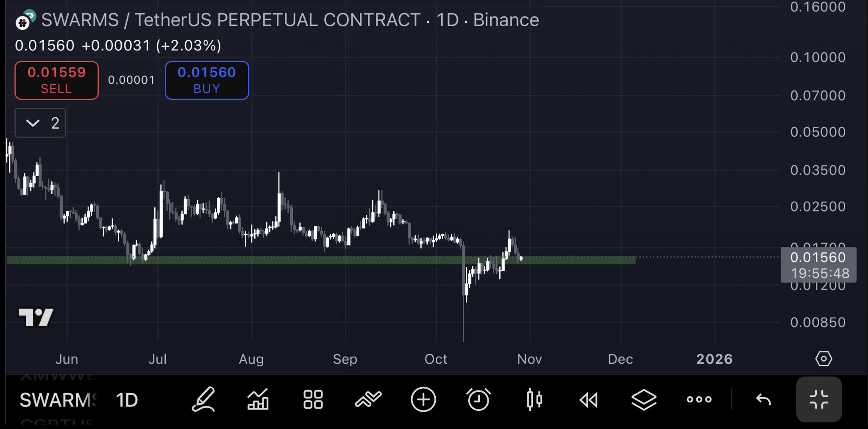This screenshot has height=429, width=868.
Task: Open the indicators chart icon
Action: coord(258,399)
